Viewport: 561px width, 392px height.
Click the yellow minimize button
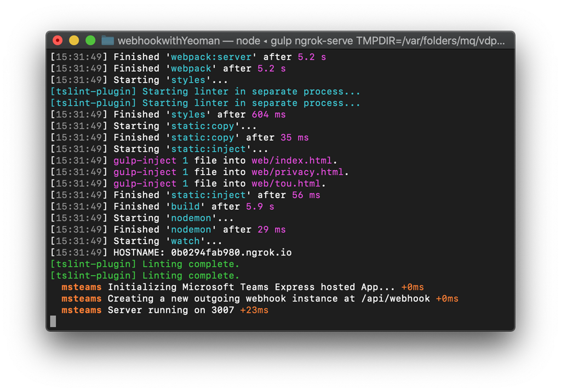(x=74, y=40)
